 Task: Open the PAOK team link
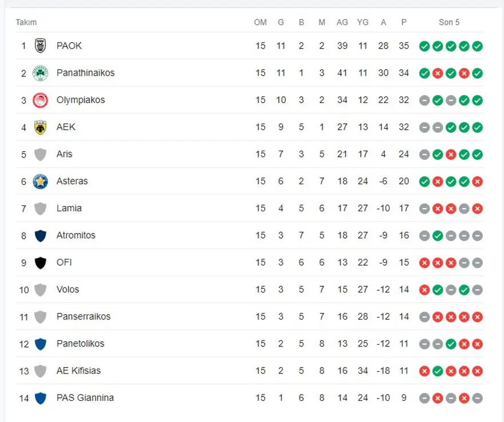(x=69, y=46)
